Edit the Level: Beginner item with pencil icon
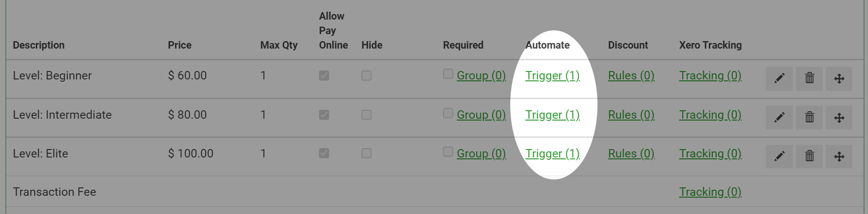The image size is (868, 214). point(779,78)
